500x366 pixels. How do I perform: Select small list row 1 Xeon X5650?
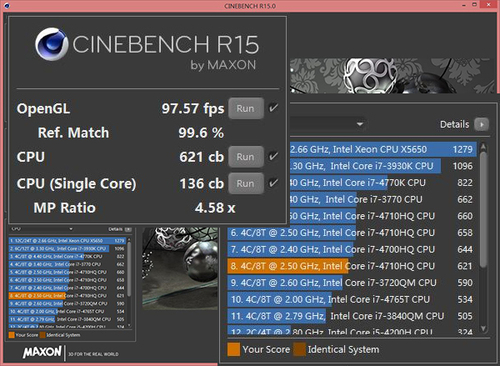pyautogui.click(x=67, y=240)
